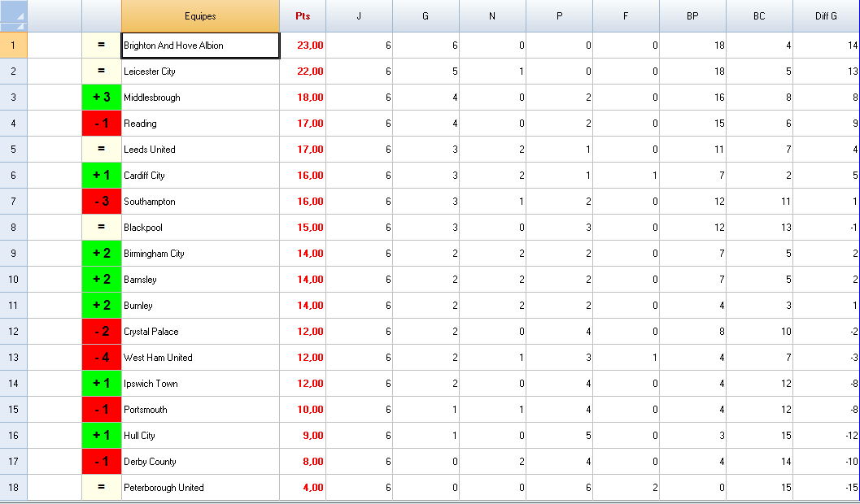Click the F column header

click(x=626, y=16)
